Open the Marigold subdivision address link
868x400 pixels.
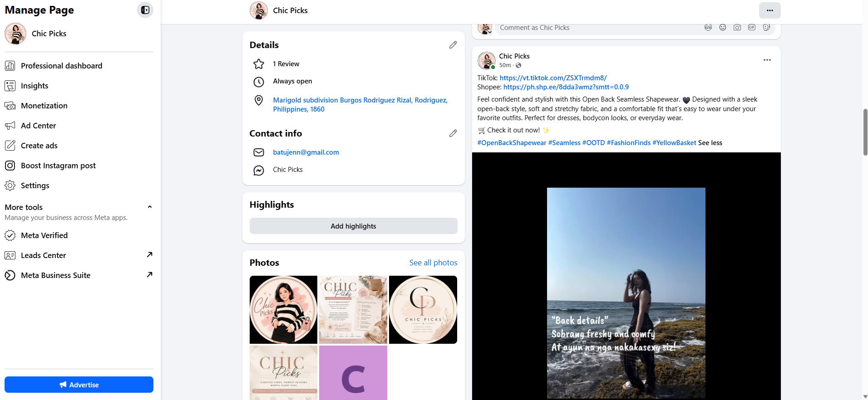pyautogui.click(x=360, y=105)
